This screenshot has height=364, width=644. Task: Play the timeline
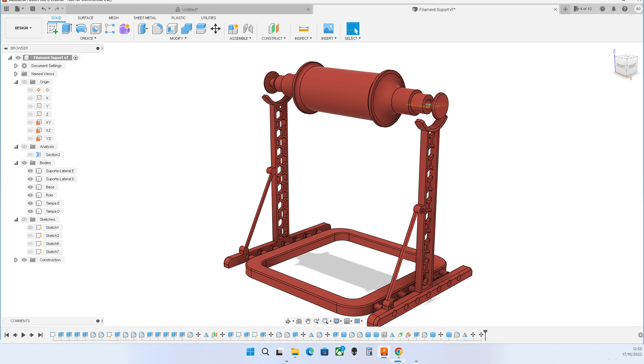point(23,335)
